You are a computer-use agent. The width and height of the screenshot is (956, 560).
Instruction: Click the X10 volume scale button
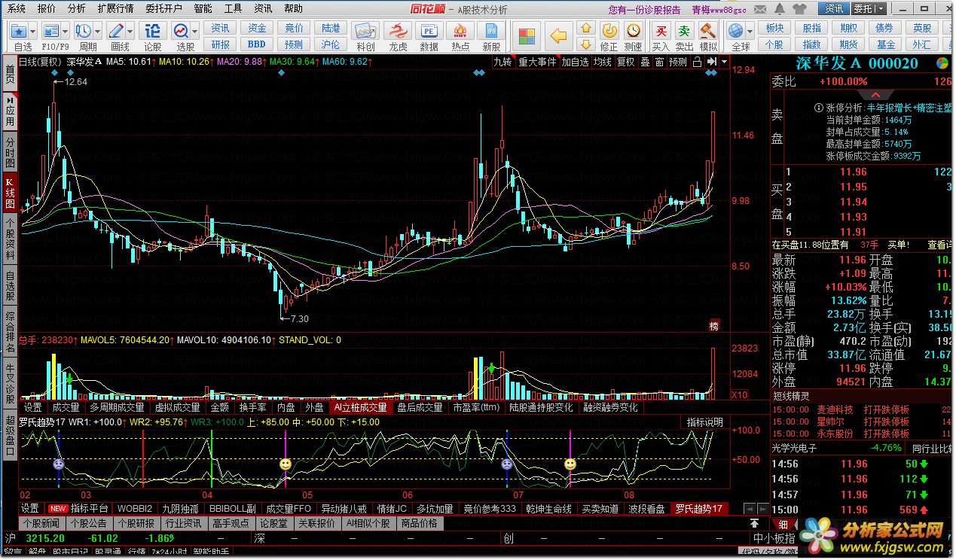740,395
